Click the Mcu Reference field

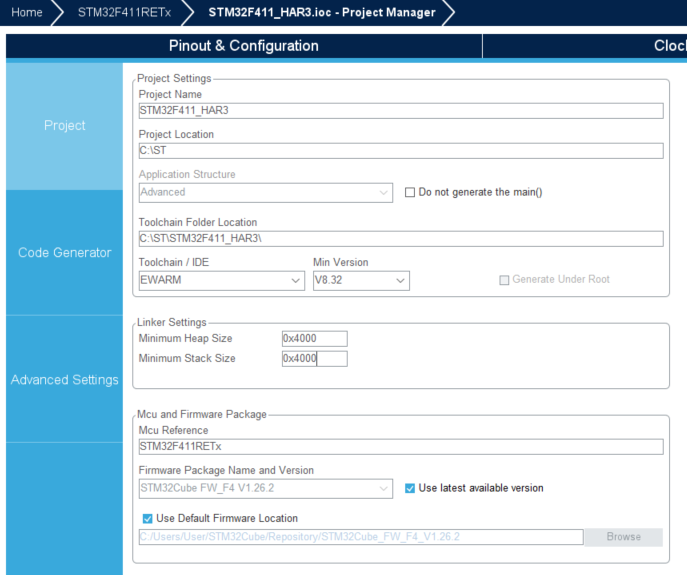(401, 447)
